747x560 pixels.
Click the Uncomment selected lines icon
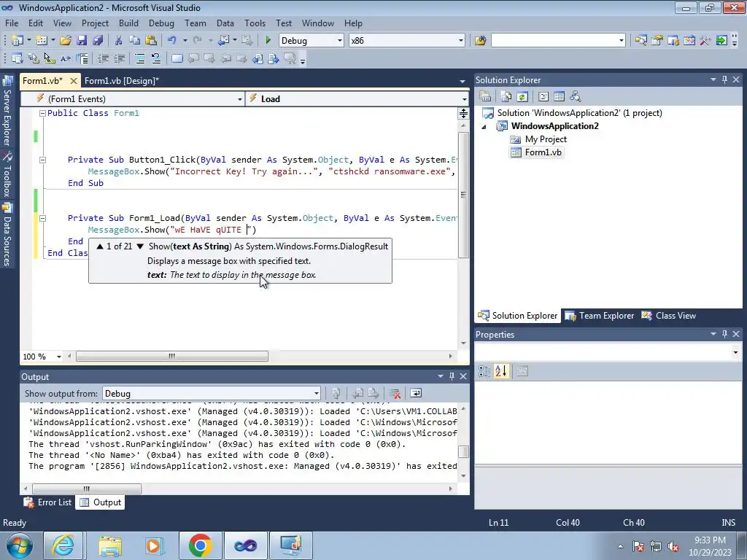click(x=156, y=58)
